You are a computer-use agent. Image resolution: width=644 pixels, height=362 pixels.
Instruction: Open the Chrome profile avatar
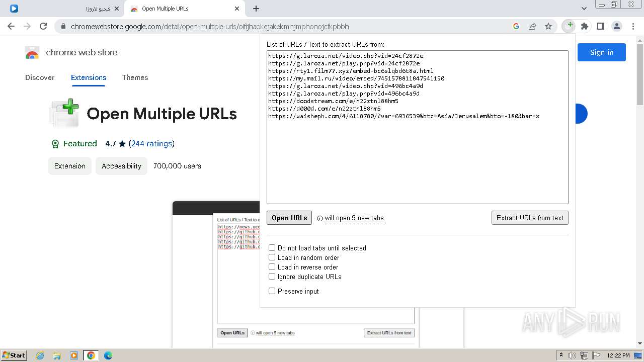point(616,26)
